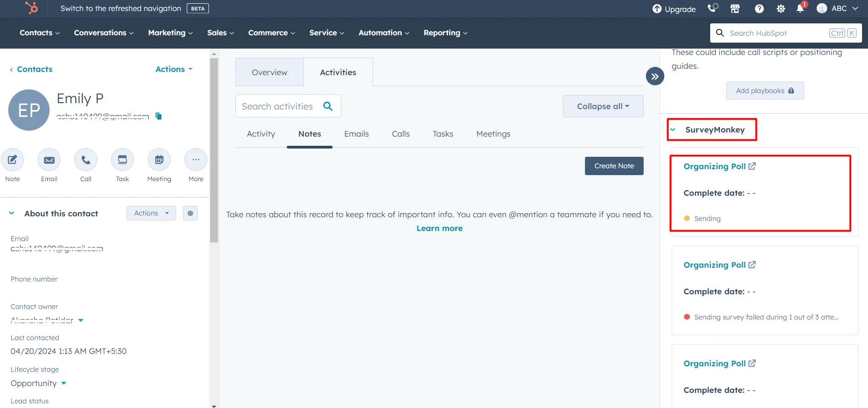Open the Actions dropdown in About this contact
This screenshot has height=408, width=868.
[151, 213]
